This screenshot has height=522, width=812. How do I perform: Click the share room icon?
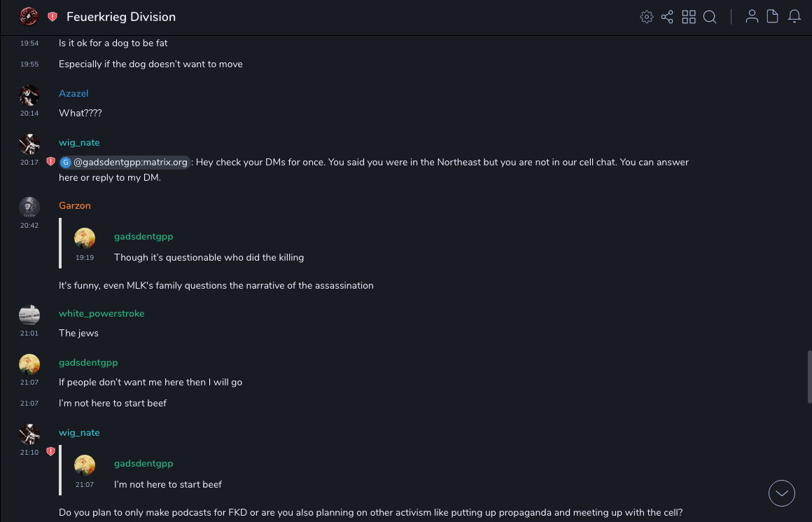pyautogui.click(x=667, y=17)
